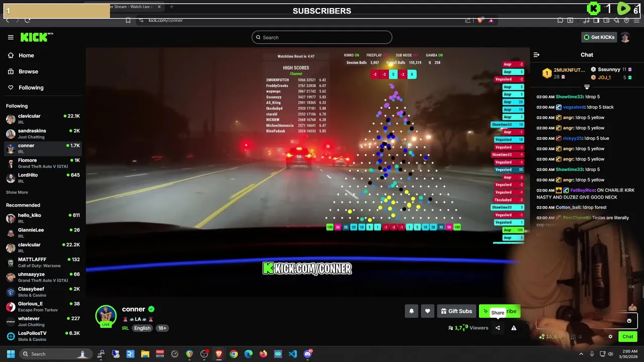Click the English language tag
The image size is (644, 362).
click(142, 328)
